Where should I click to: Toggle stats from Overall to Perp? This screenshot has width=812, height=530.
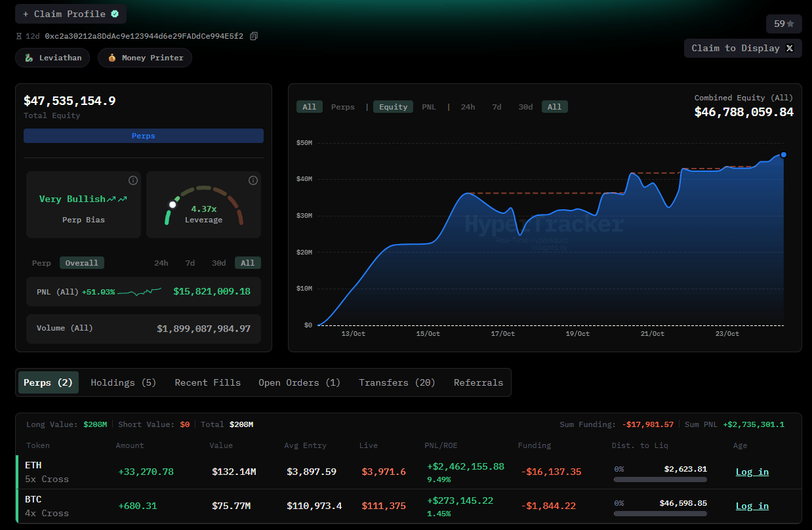[41, 263]
